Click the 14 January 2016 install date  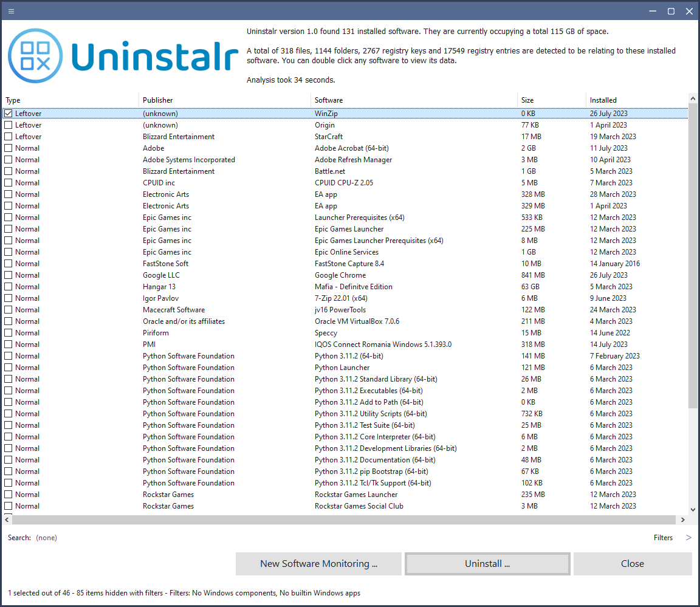point(615,264)
